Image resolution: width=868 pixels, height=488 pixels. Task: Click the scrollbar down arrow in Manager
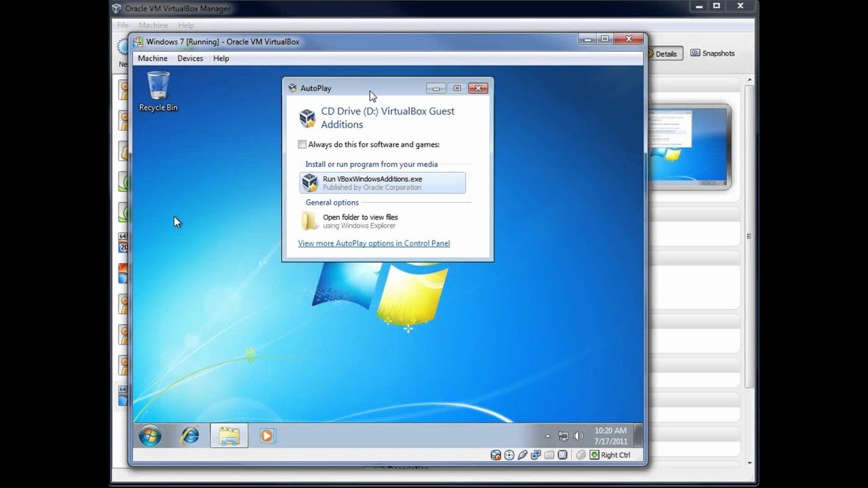749,463
